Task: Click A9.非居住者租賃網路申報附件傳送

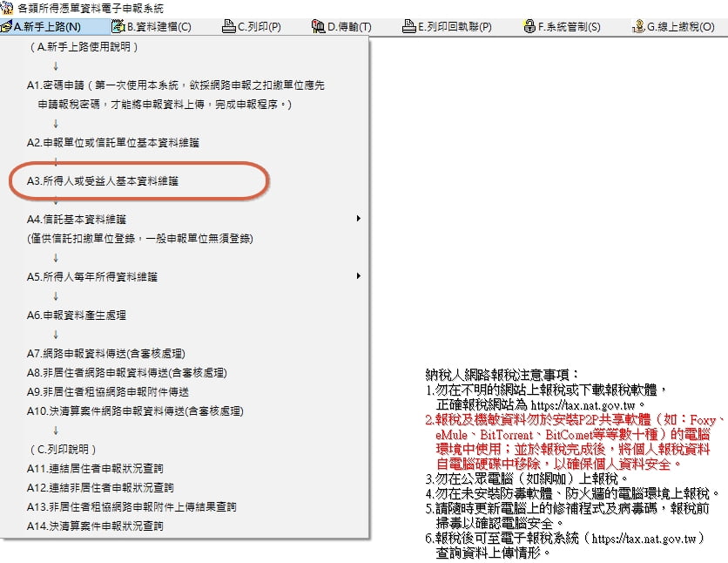Action: tap(107, 391)
